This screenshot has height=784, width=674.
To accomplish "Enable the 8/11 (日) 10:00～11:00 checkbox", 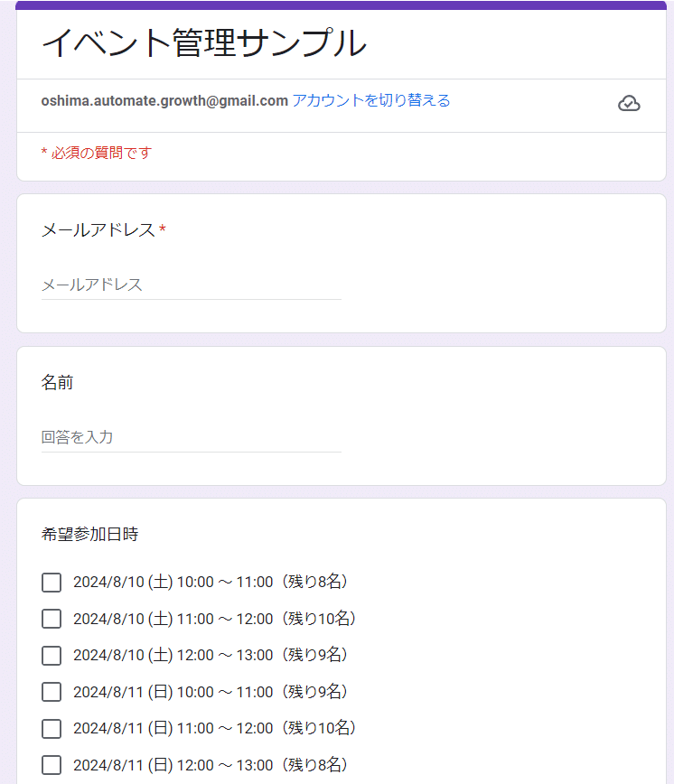I will (51, 692).
